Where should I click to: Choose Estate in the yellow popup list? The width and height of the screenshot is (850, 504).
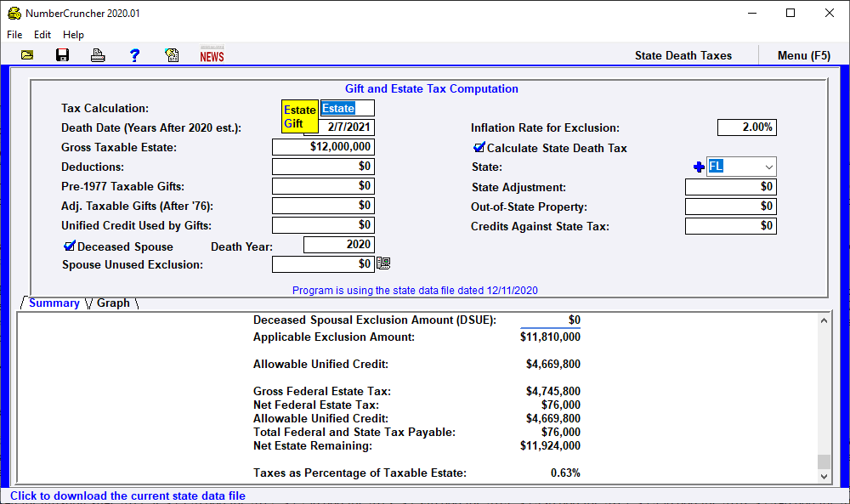pos(300,110)
